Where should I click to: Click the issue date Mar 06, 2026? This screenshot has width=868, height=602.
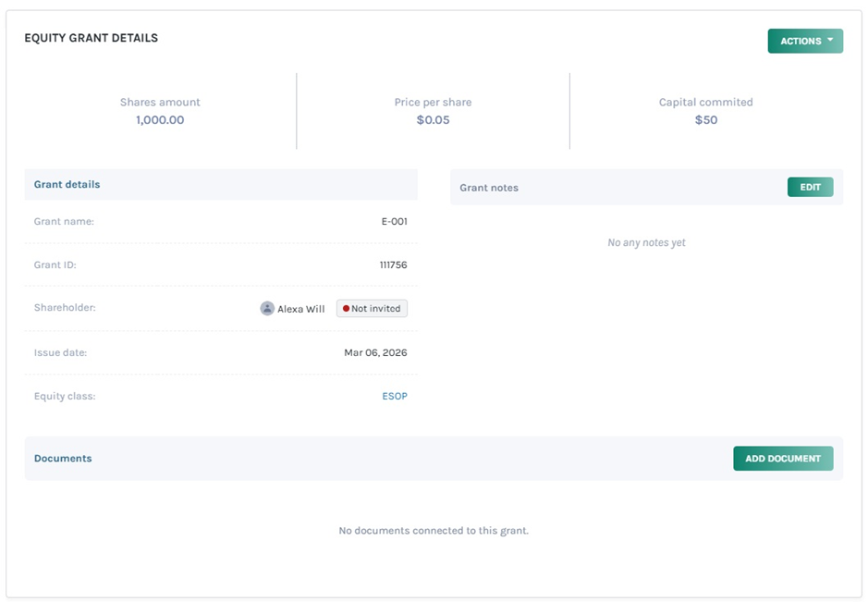pos(375,352)
